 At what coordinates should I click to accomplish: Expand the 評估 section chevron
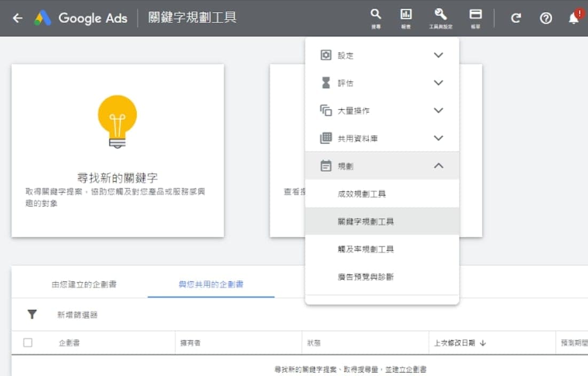coord(438,82)
